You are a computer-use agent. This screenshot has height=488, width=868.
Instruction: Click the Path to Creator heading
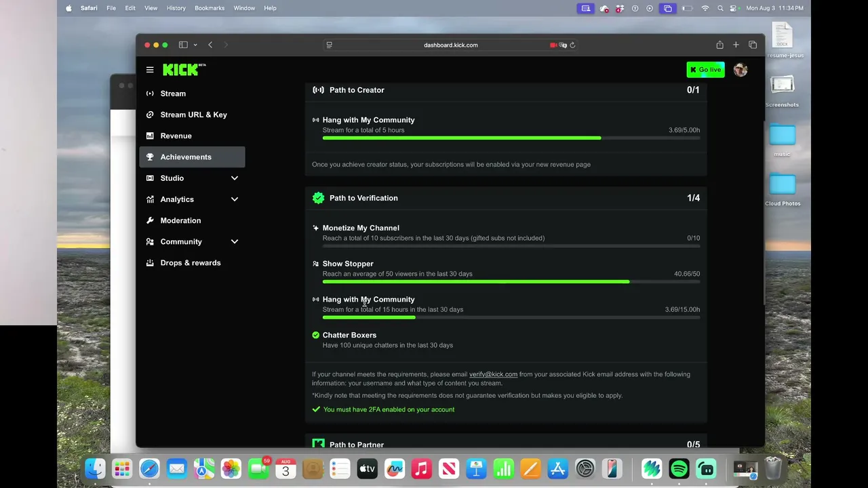(357, 90)
